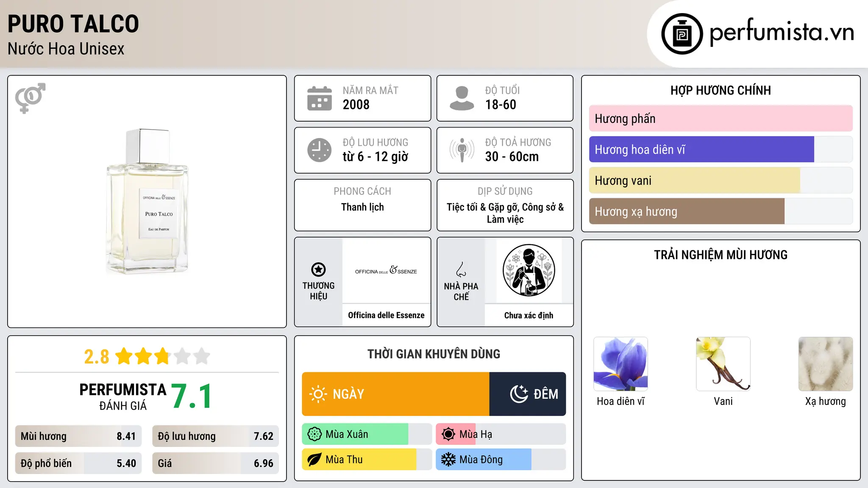Click the Mùa Thu season bar
868x488 pixels.
367,460
